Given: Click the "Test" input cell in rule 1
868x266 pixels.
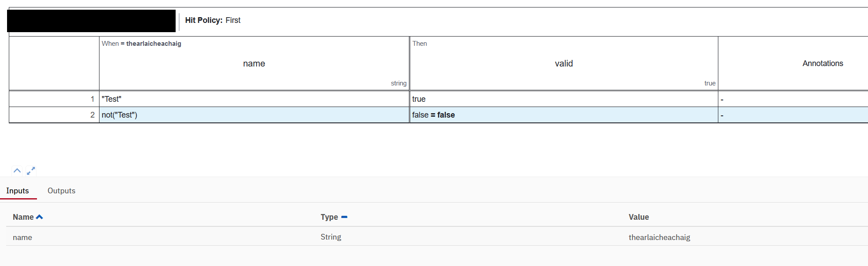Looking at the screenshot, I should [x=254, y=99].
